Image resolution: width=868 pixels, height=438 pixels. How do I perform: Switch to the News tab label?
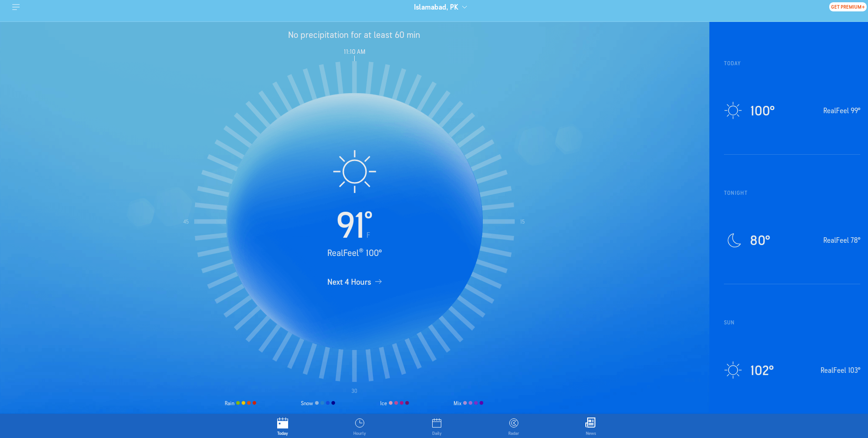[591, 433]
